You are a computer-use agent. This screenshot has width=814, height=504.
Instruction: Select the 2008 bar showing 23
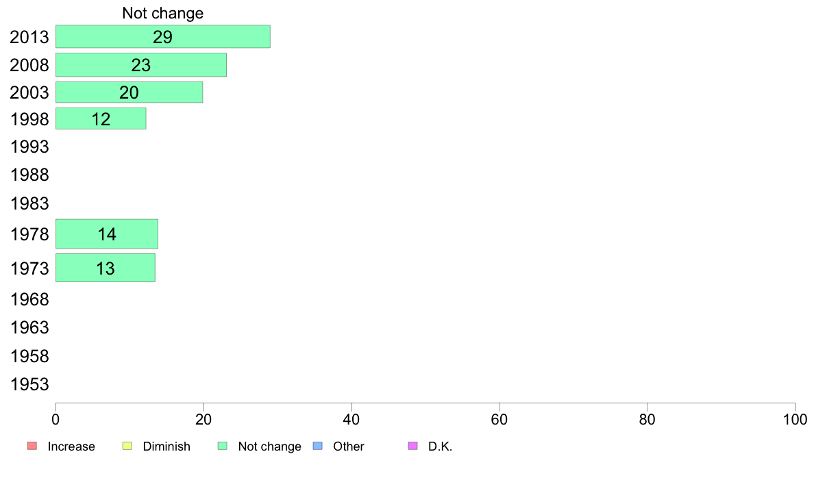(141, 65)
